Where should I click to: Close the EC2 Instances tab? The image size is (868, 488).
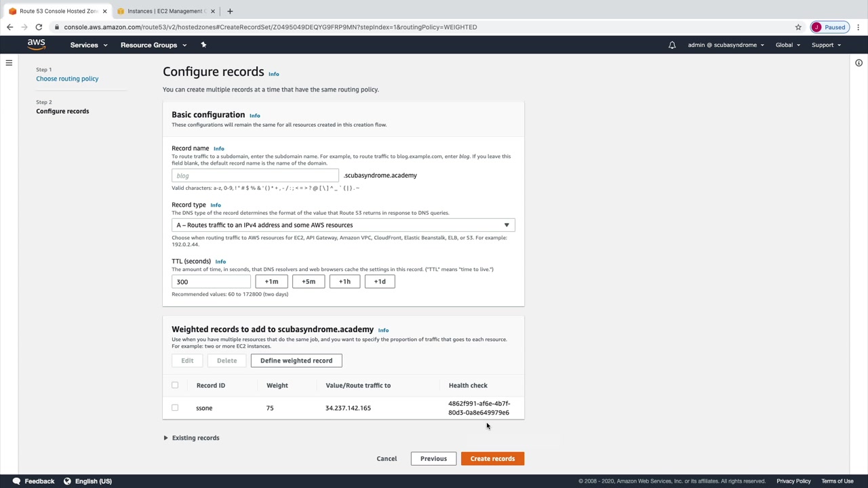[x=213, y=11]
